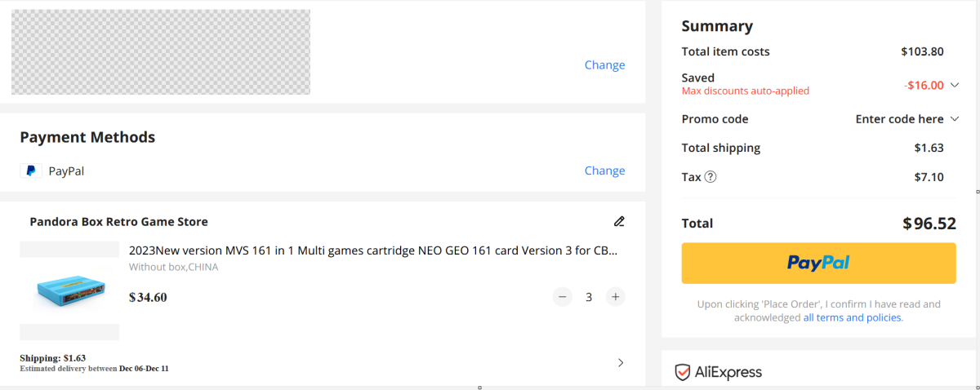Decrease quantity with the minus button
This screenshot has height=390, width=980.
tap(563, 297)
